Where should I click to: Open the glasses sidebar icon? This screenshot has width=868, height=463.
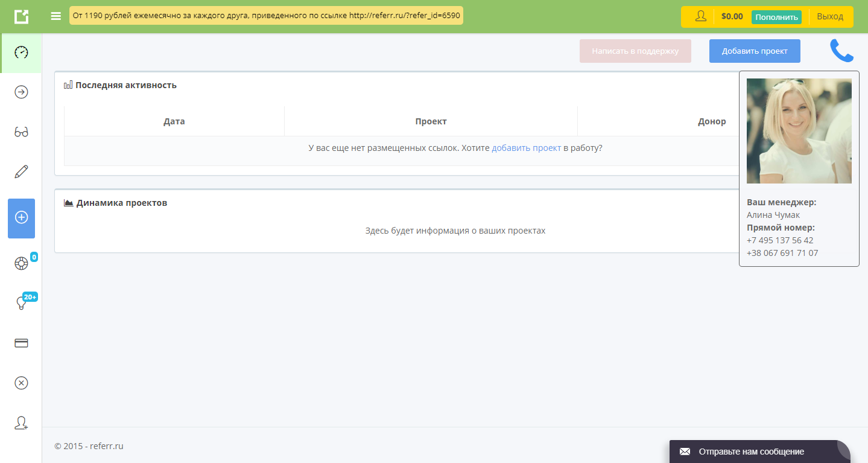point(21,132)
